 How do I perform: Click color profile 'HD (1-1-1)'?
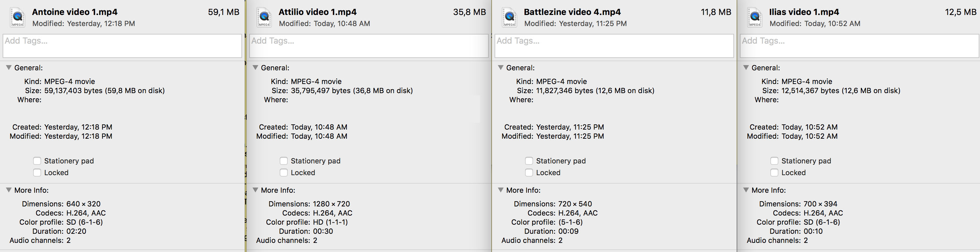coord(330,222)
